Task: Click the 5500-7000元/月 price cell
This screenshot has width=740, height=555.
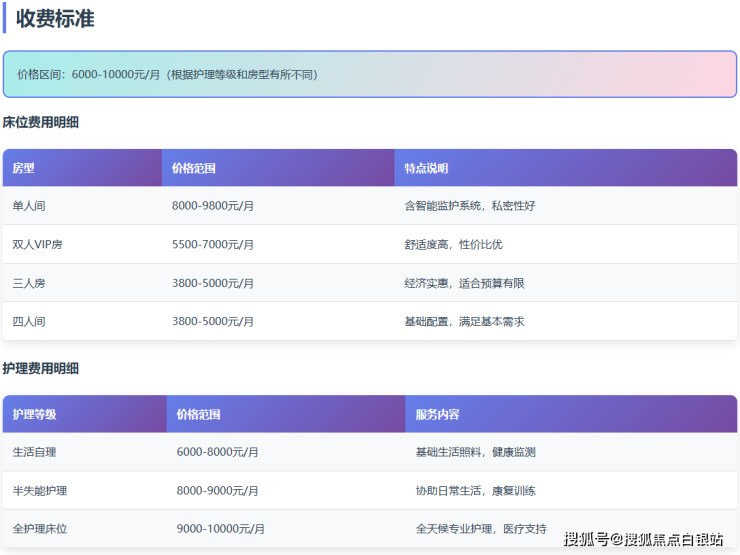Action: pyautogui.click(x=213, y=244)
